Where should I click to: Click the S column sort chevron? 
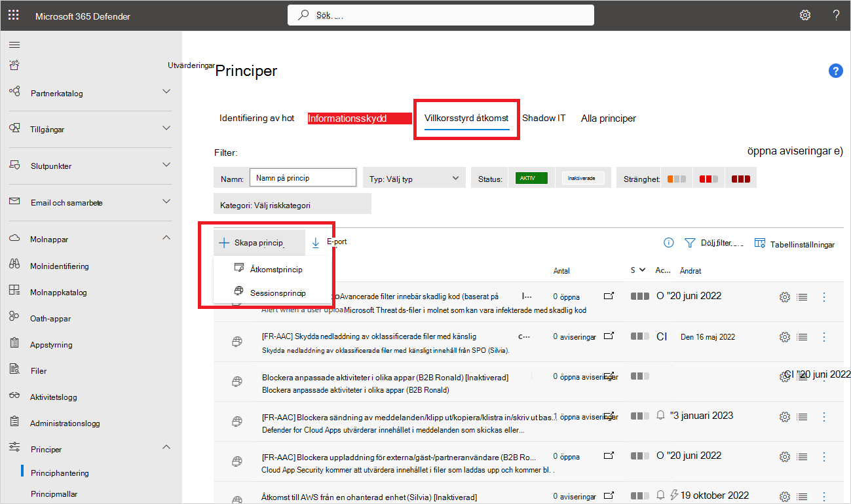click(643, 270)
